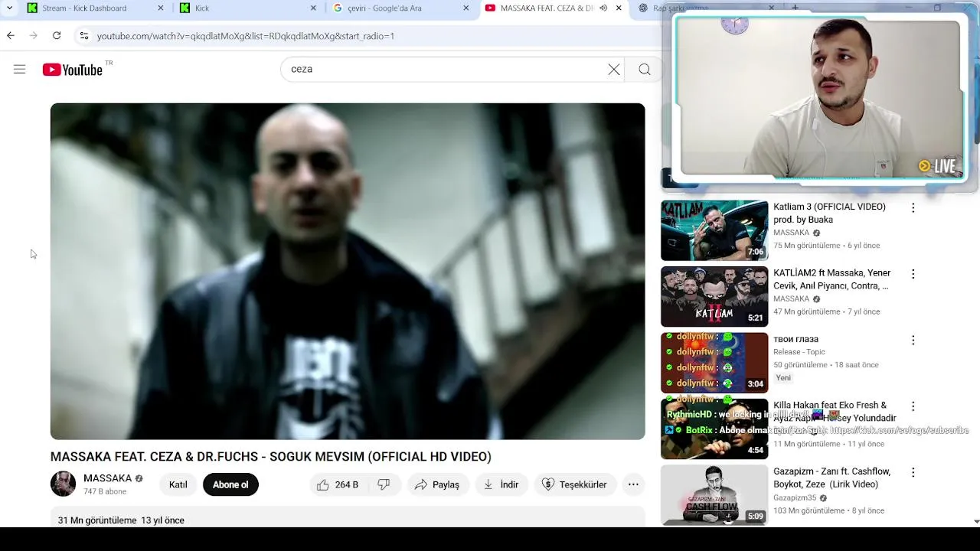Open site information icon in address bar
Image resolution: width=980 pixels, height=551 pixels.
[x=84, y=35]
